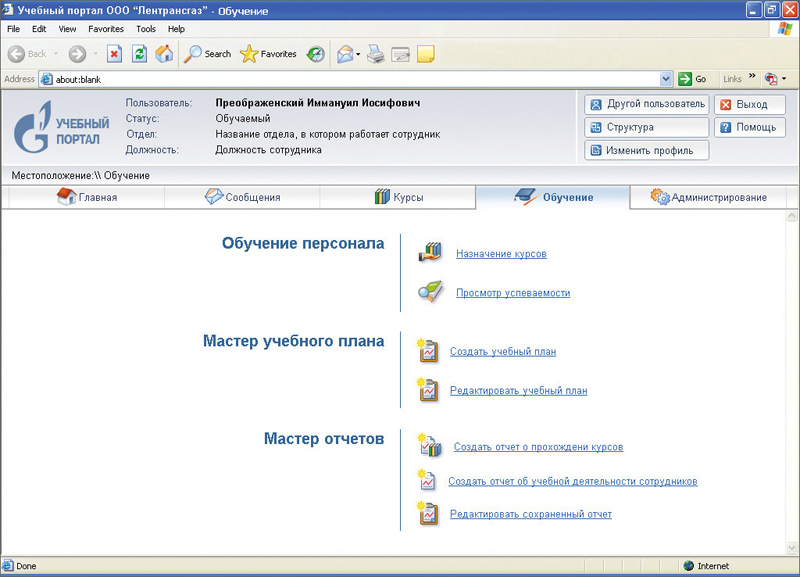Click inside the Address input field
Screen dimensions: 800x577
[350, 79]
